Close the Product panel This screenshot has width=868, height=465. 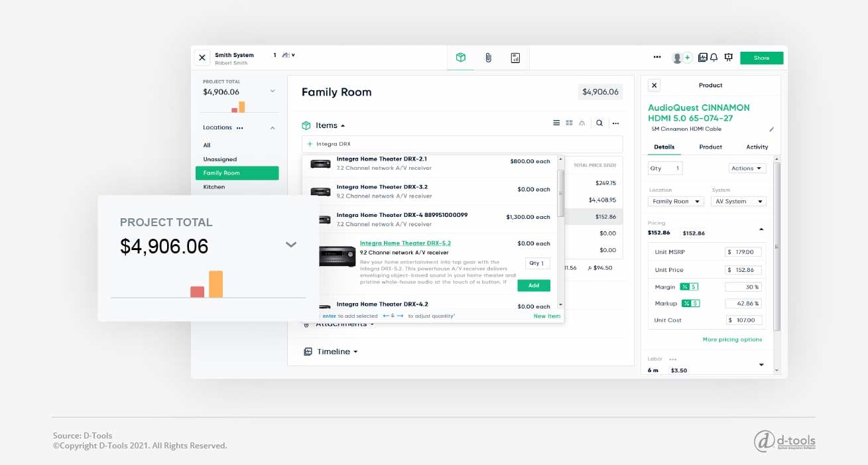[654, 86]
